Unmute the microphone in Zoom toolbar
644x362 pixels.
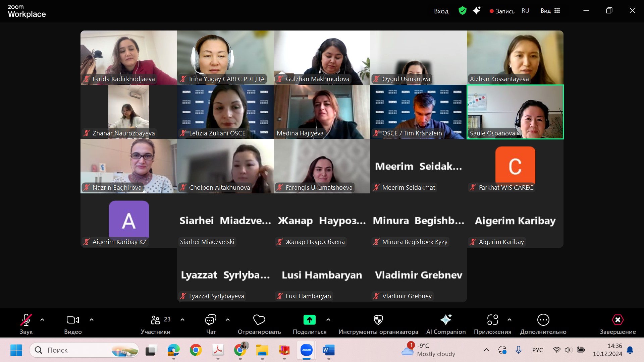tap(26, 320)
